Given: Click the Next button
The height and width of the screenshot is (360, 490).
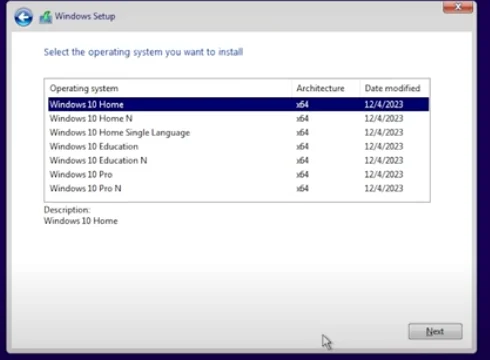Looking at the screenshot, I should [435, 331].
